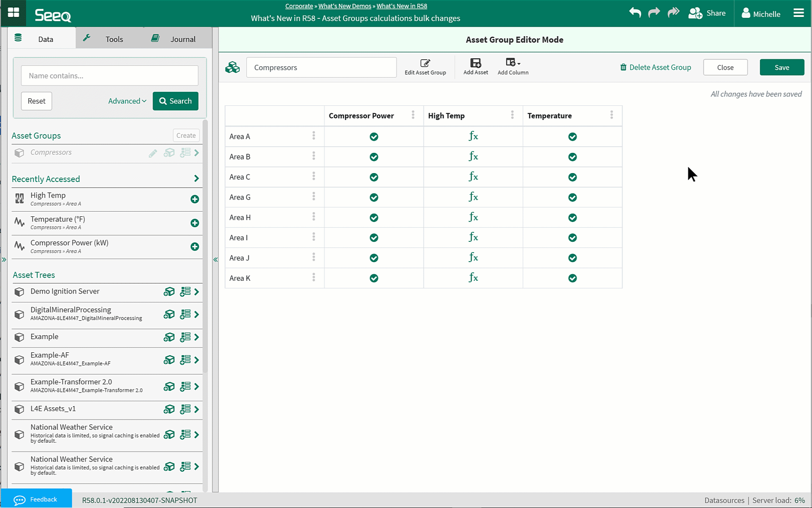
Task: Click the undo arrow icon
Action: click(635, 13)
